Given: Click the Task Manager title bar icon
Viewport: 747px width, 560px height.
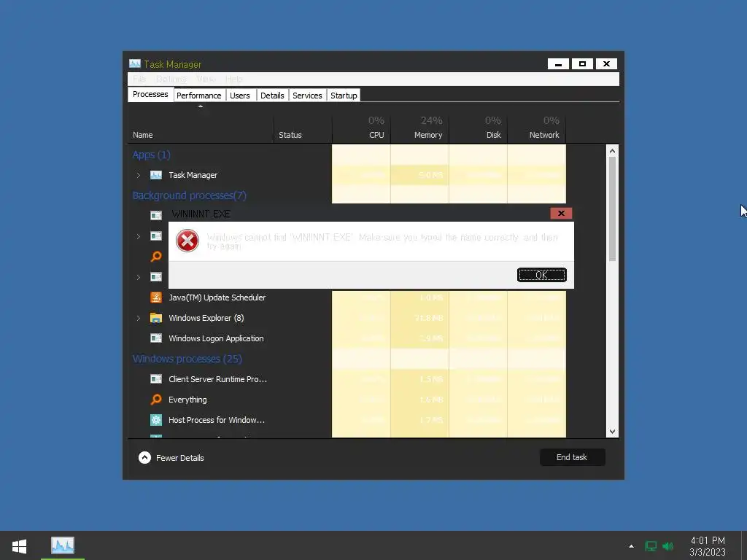Looking at the screenshot, I should tap(135, 64).
